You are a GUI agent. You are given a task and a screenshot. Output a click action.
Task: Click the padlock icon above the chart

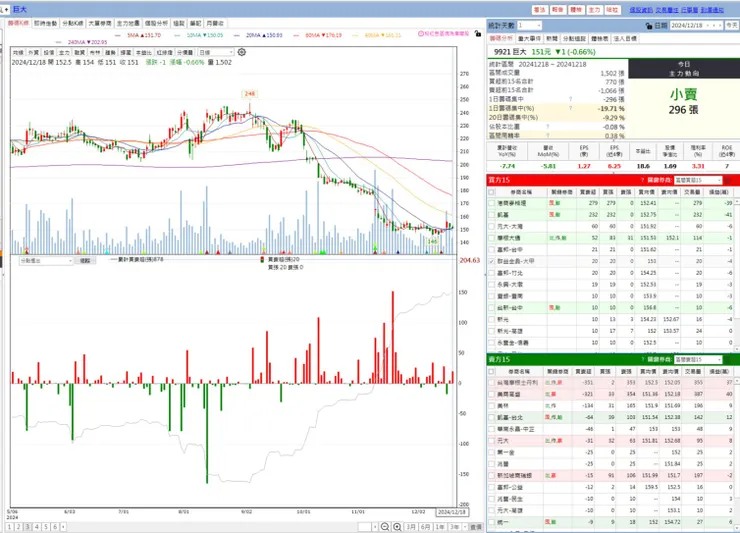pos(478,34)
